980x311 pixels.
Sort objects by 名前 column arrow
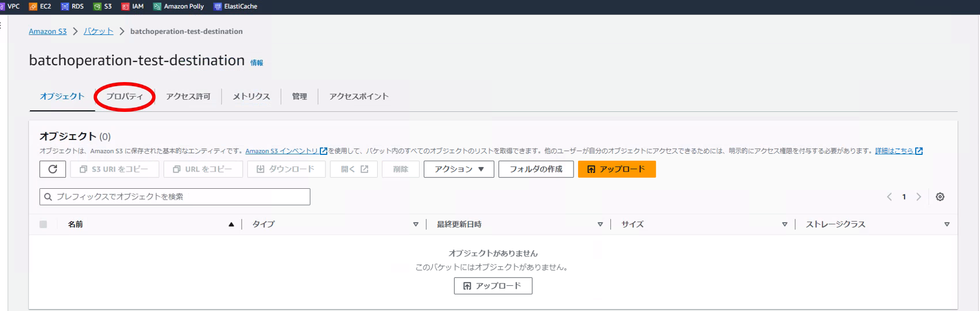click(231, 224)
